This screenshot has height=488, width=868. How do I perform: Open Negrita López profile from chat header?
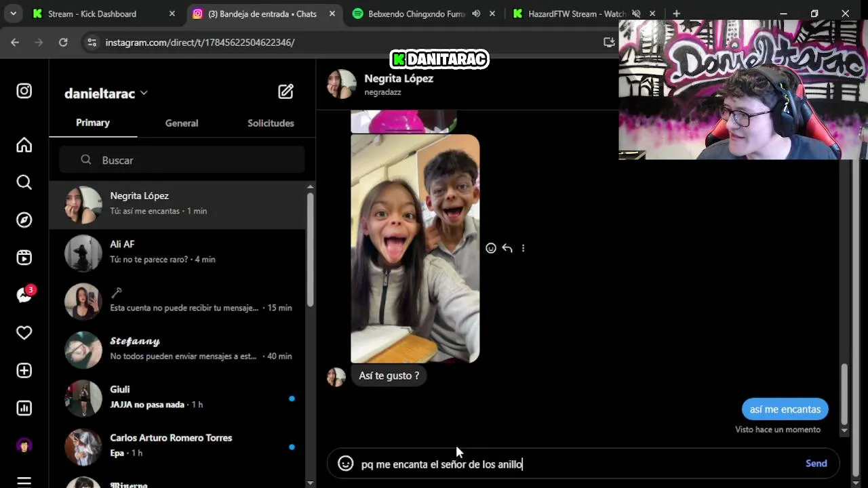click(399, 79)
